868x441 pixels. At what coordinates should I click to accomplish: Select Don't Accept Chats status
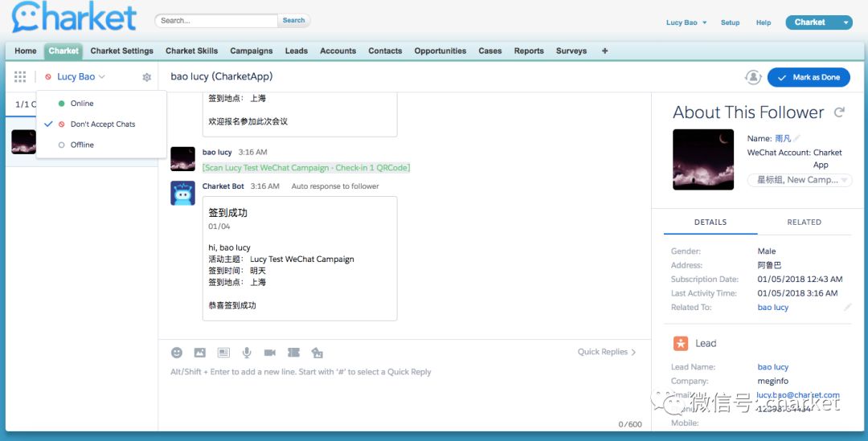(x=102, y=125)
